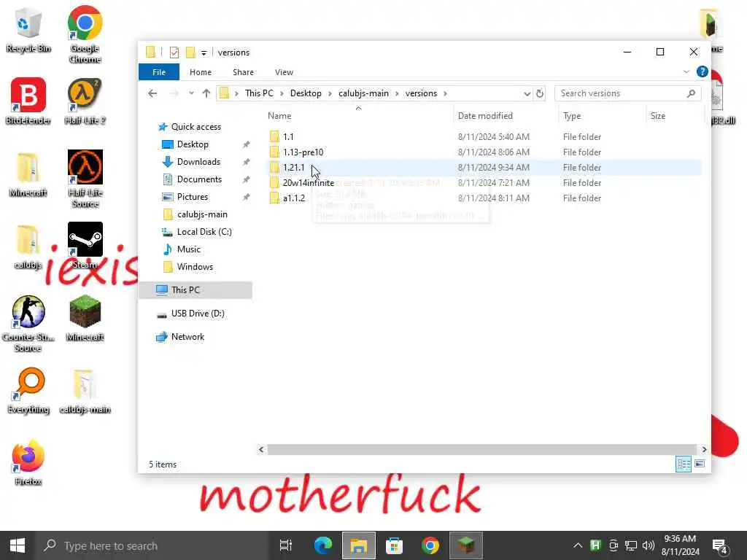Click the scroll right arrow of file list
This screenshot has height=560, width=747.
pos(704,449)
